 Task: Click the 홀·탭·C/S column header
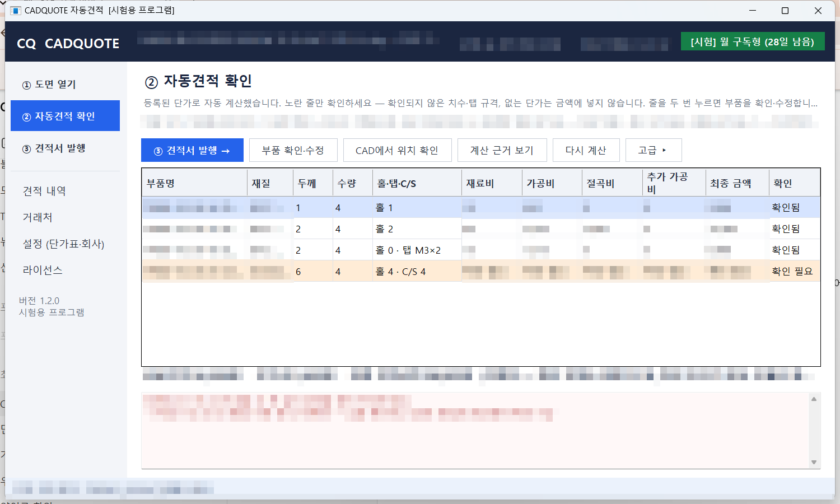tap(417, 183)
